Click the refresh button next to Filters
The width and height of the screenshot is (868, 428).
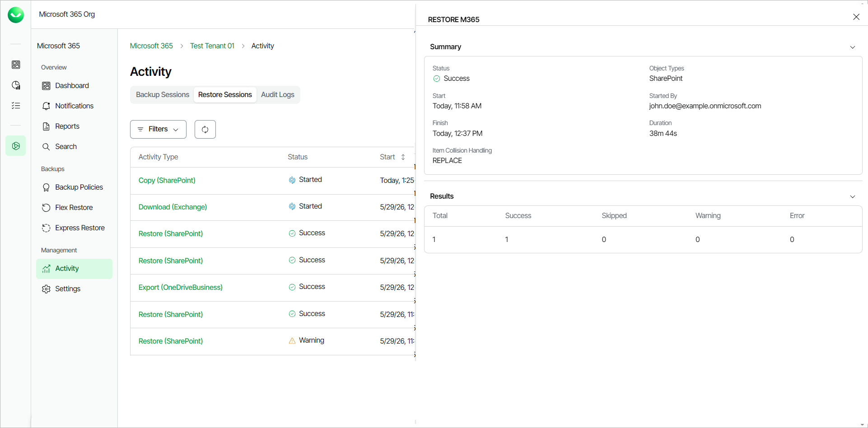(x=205, y=129)
